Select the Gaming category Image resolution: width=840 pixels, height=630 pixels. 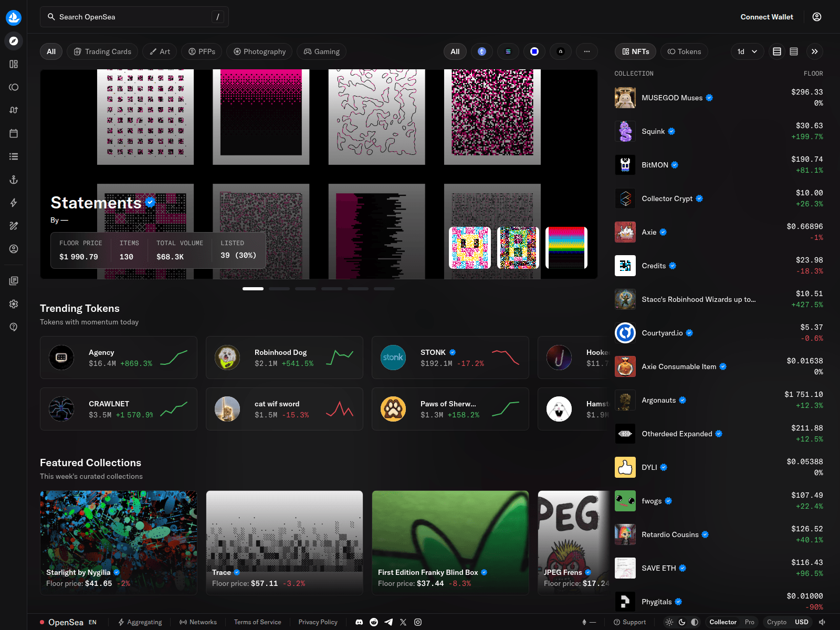322,51
